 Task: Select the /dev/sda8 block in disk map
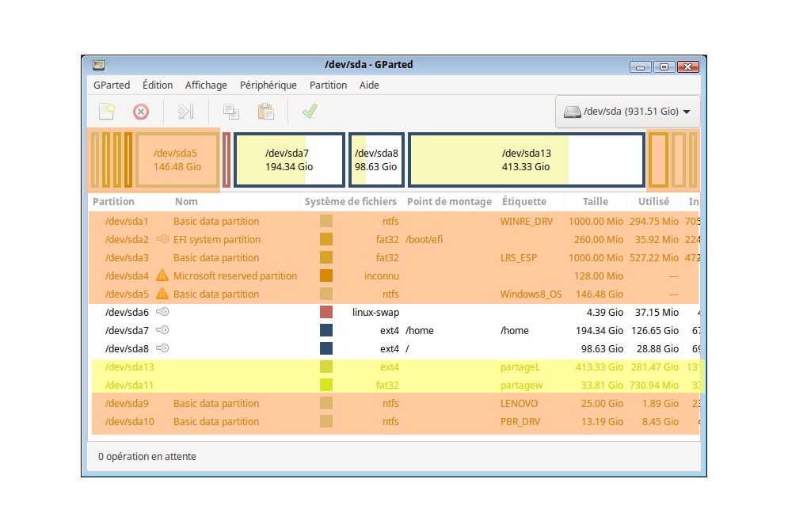tap(376, 160)
